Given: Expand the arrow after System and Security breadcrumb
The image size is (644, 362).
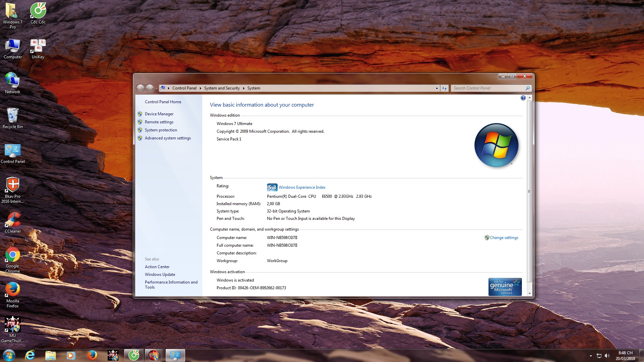Looking at the screenshot, I should [x=244, y=88].
